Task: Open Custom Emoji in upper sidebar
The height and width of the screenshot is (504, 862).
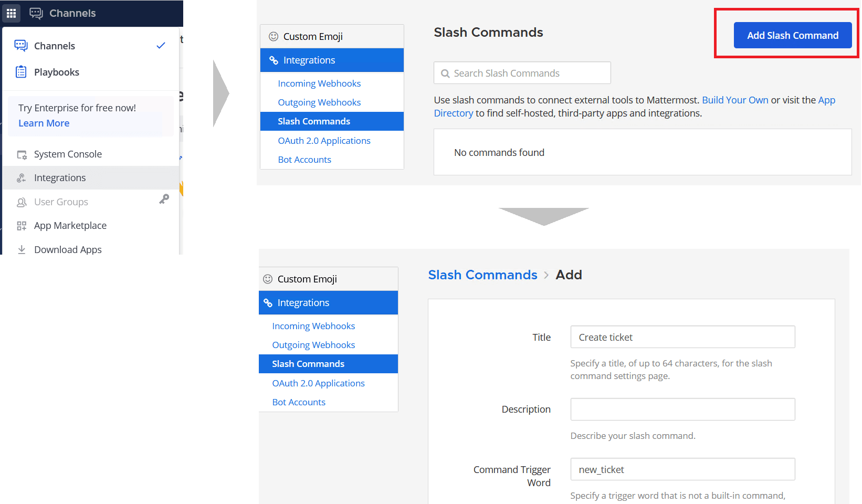Action: pos(312,37)
